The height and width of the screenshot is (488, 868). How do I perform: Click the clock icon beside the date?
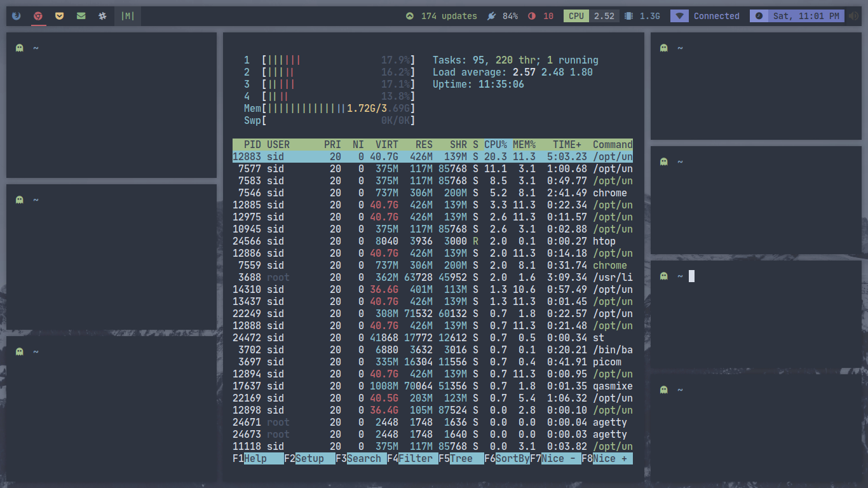[759, 16]
